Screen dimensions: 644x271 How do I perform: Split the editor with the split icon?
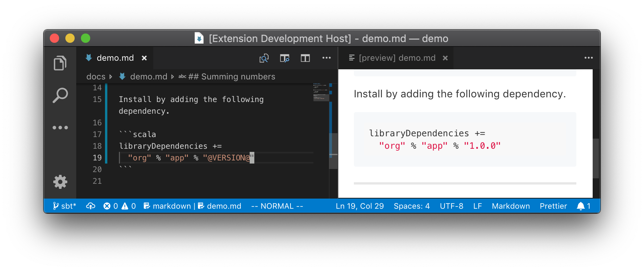click(305, 58)
